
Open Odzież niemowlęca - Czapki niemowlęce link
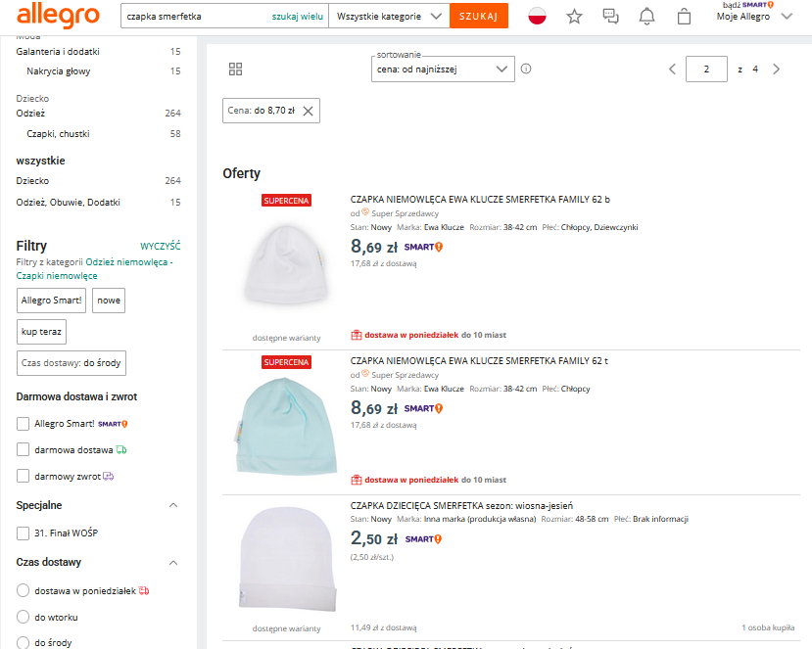[x=94, y=268]
